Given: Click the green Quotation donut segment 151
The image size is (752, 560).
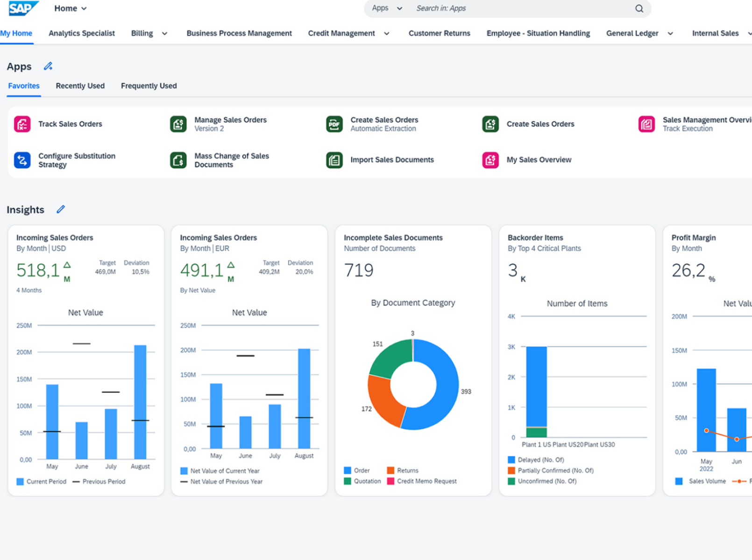Looking at the screenshot, I should coord(389,358).
